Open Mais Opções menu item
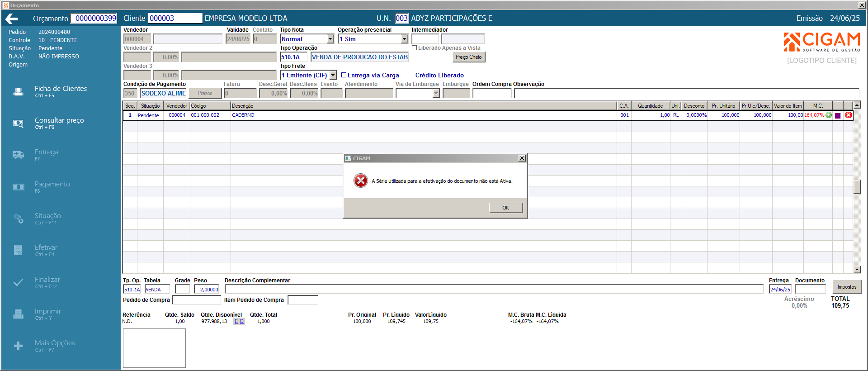 point(55,346)
